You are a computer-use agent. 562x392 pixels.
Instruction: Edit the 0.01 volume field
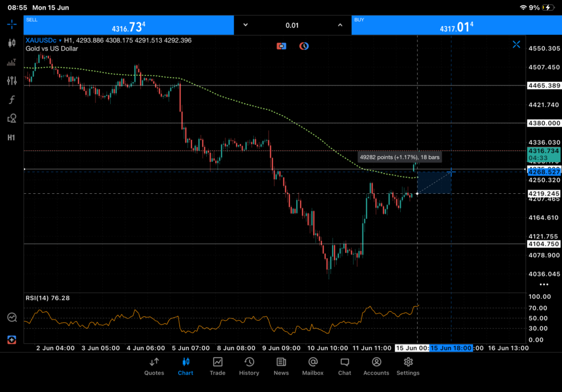[292, 25]
